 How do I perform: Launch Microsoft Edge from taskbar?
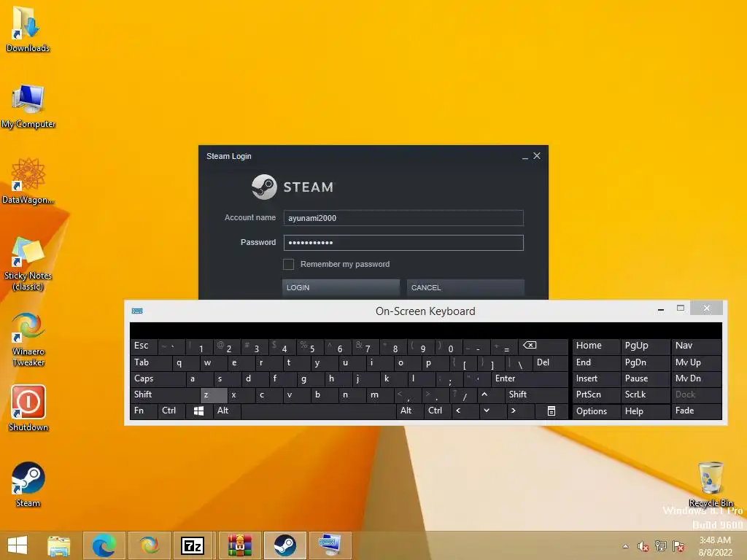[104, 545]
